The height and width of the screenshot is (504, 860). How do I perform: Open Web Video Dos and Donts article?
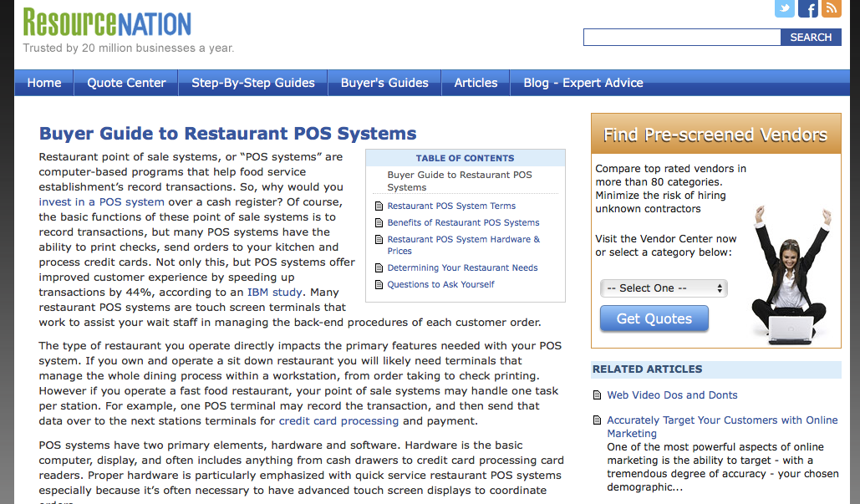click(x=672, y=395)
